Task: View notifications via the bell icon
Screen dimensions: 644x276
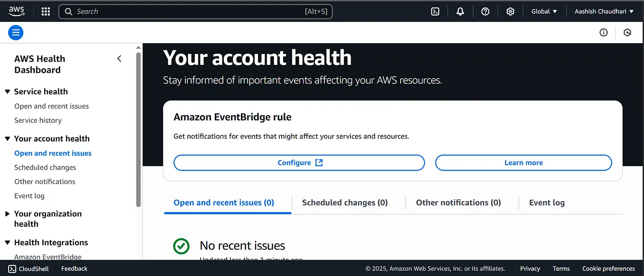Action: point(460,11)
